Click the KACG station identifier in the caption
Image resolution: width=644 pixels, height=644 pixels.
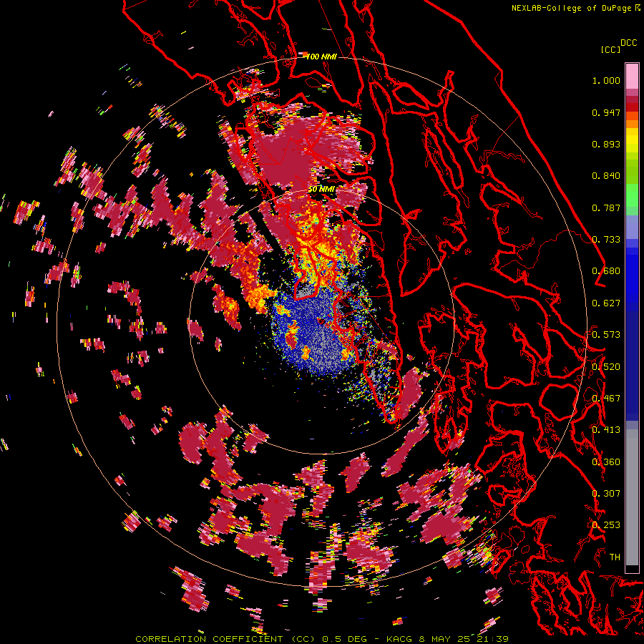coord(399,639)
